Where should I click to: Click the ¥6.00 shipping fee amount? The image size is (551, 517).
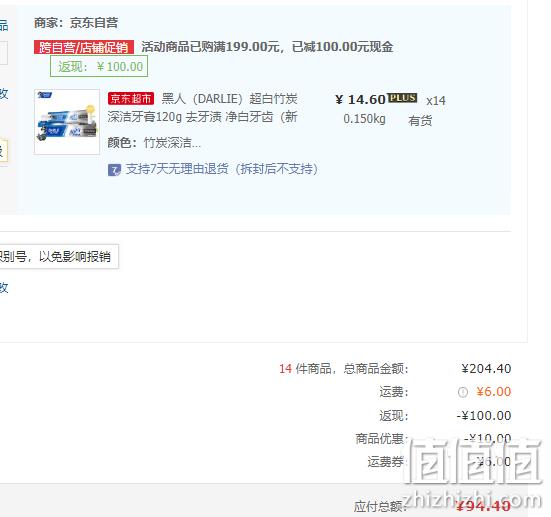pos(493,392)
